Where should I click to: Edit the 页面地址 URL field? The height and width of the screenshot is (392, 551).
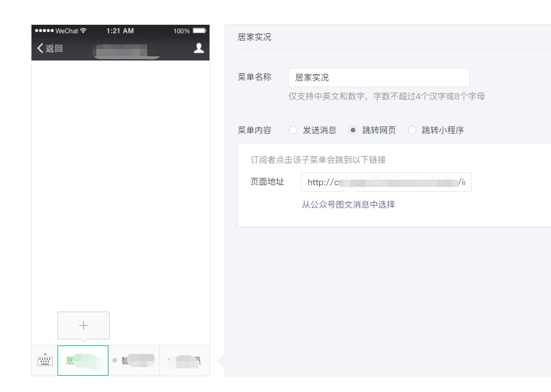[386, 182]
